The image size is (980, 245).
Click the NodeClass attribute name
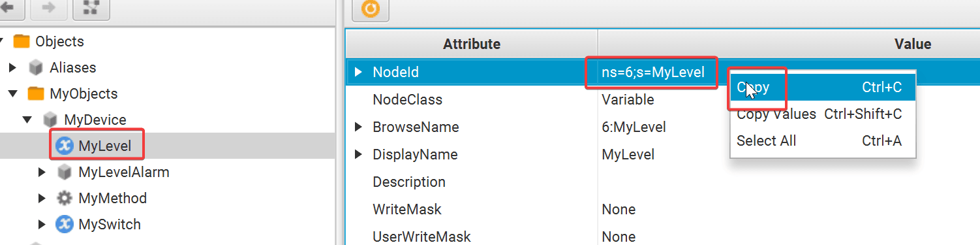407,100
